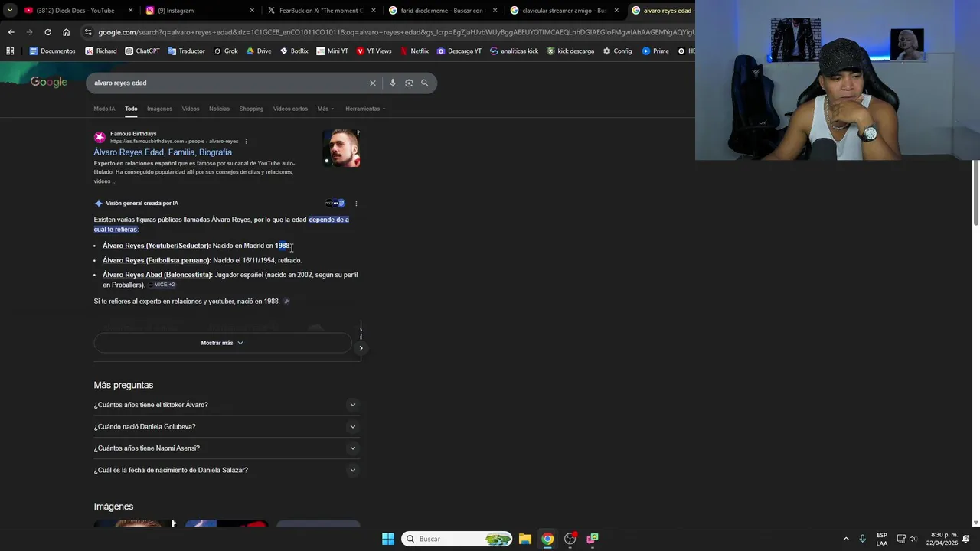The image size is (980, 551).
Task: Click the Google logo
Action: [x=49, y=83]
